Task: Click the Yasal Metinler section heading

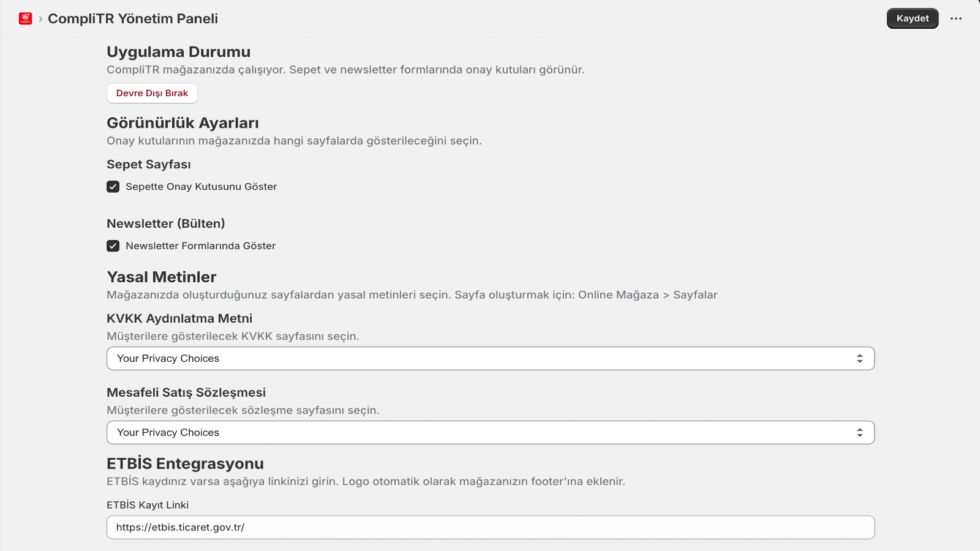Action: (162, 277)
